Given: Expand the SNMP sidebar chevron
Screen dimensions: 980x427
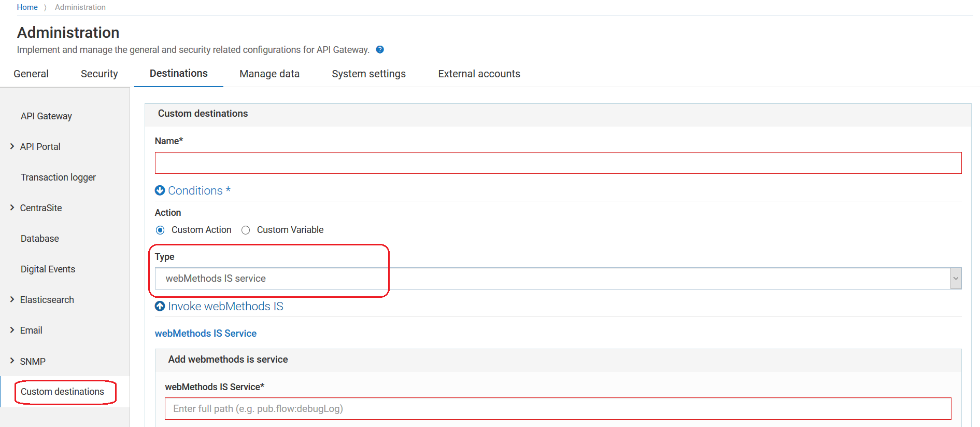Looking at the screenshot, I should (x=12, y=361).
